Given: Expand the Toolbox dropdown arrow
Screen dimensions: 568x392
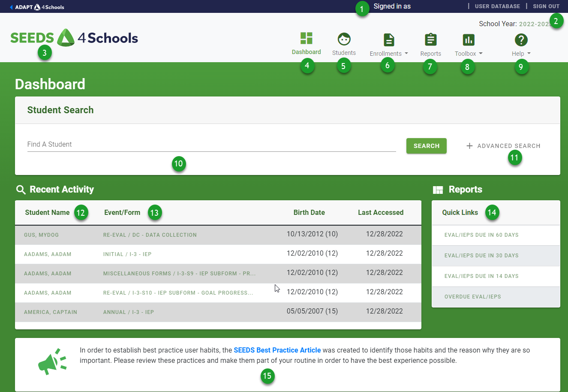Looking at the screenshot, I should pos(481,54).
